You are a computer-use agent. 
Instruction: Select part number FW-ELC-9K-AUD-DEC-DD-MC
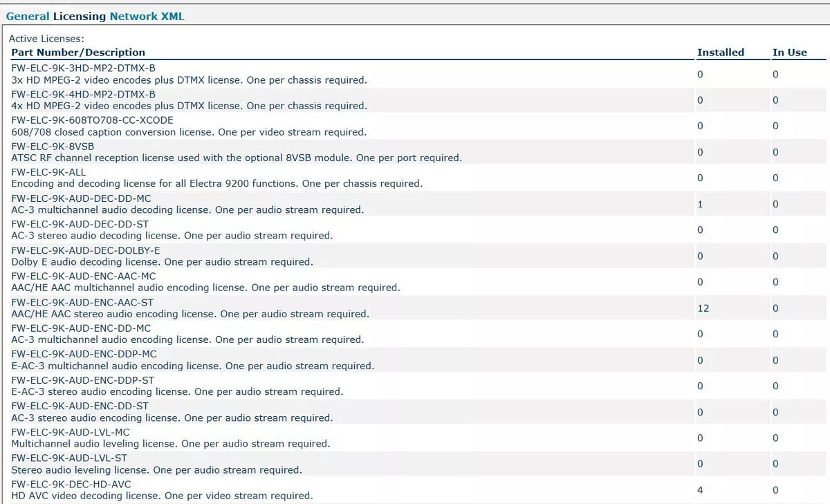click(x=81, y=198)
